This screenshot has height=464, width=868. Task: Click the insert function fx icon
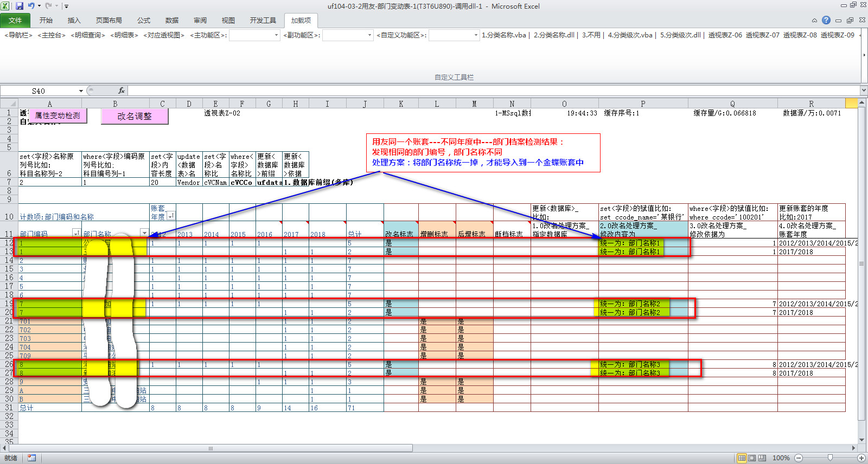pos(122,91)
